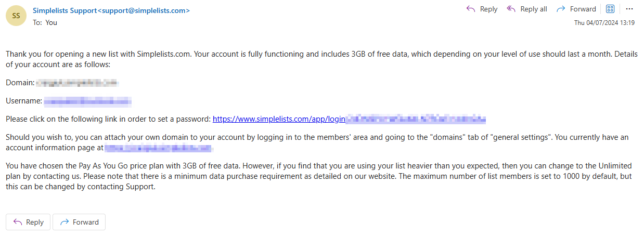Click the Forward arrow icon in the top toolbar
This screenshot has height=235, width=644.
[561, 9]
